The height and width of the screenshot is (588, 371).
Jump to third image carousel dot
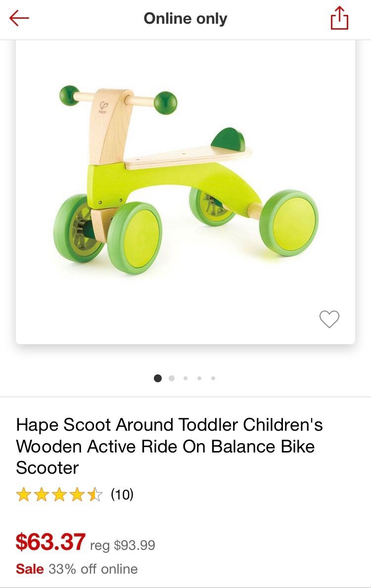point(185,378)
